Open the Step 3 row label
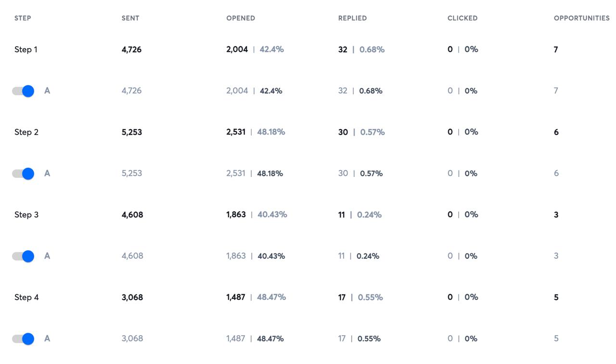The height and width of the screenshot is (364, 616). 26,215
